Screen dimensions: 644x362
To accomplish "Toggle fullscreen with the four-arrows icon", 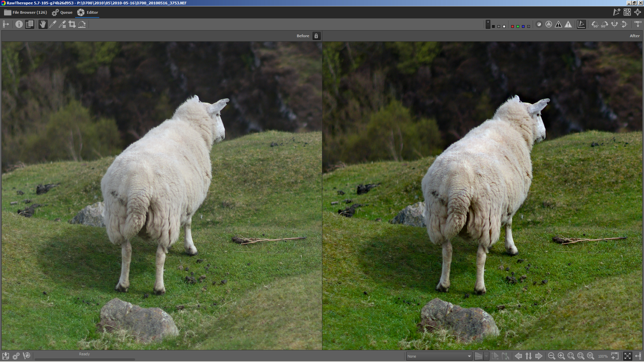I will [x=638, y=12].
